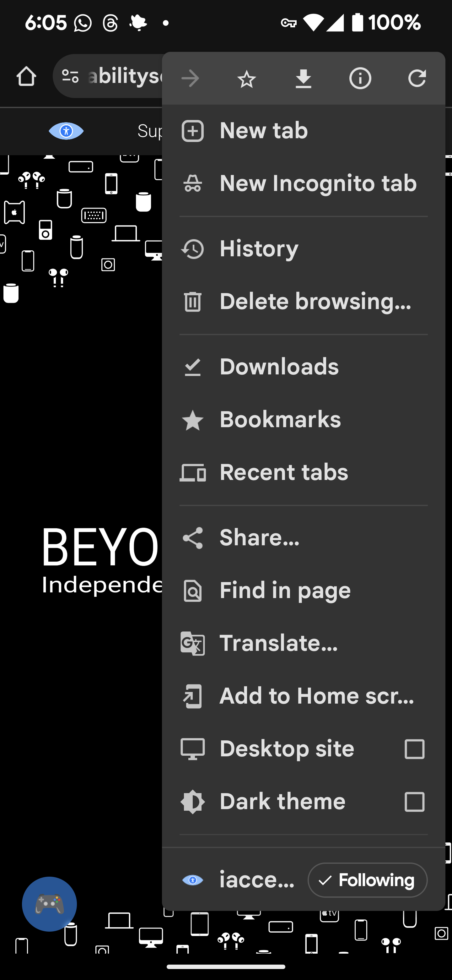The image size is (452, 980).
Task: Tap the download page icon
Action: coord(303,79)
